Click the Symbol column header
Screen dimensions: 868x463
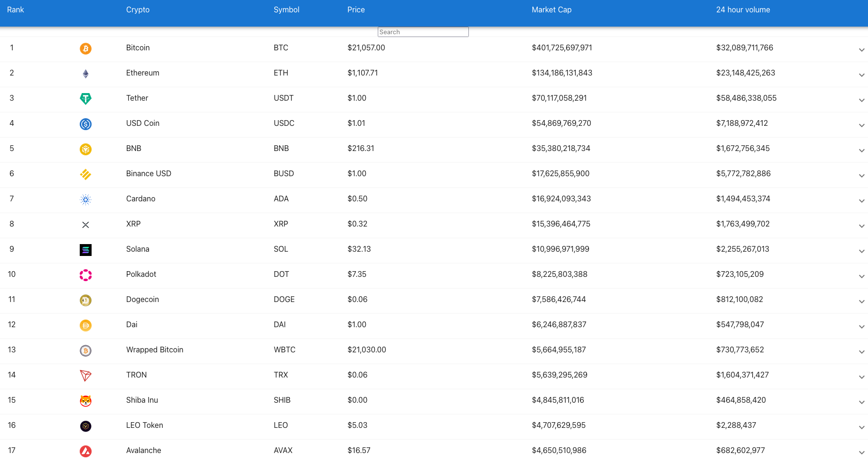[x=287, y=9]
